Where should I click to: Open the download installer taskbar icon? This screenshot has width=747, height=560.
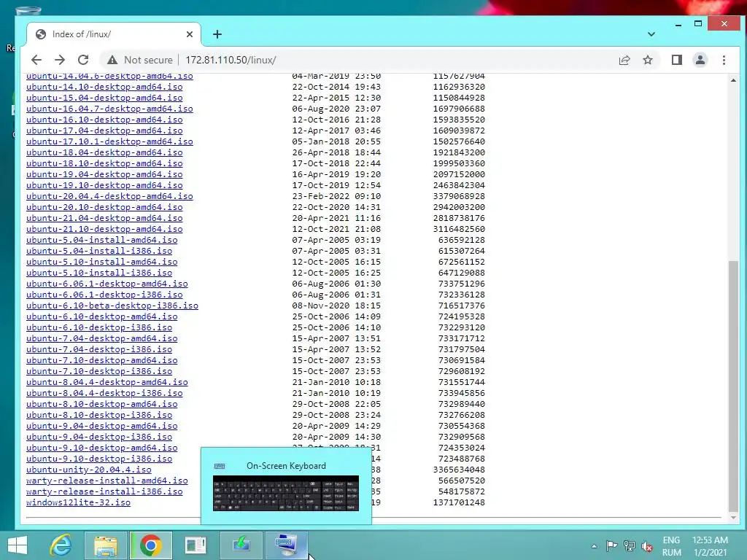point(241,545)
